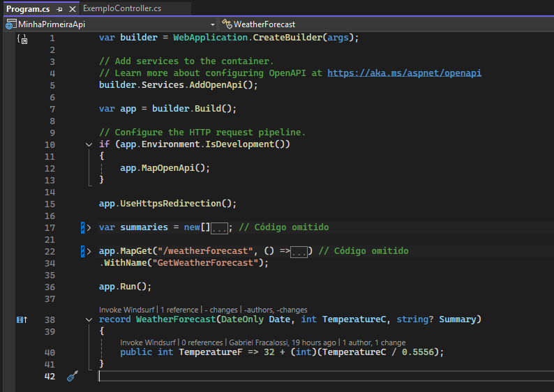Click the blue change marker at line 22

82,251
